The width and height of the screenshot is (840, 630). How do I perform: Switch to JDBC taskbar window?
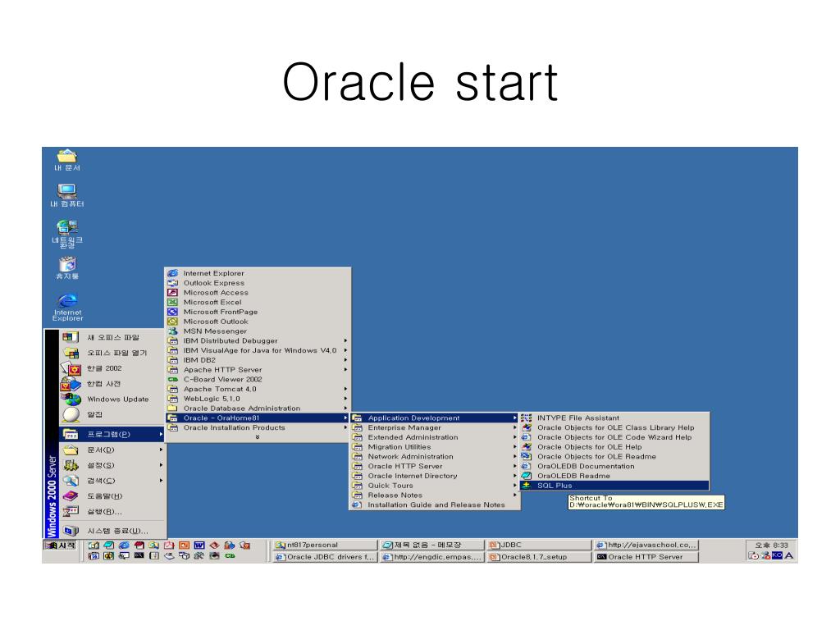click(538, 545)
